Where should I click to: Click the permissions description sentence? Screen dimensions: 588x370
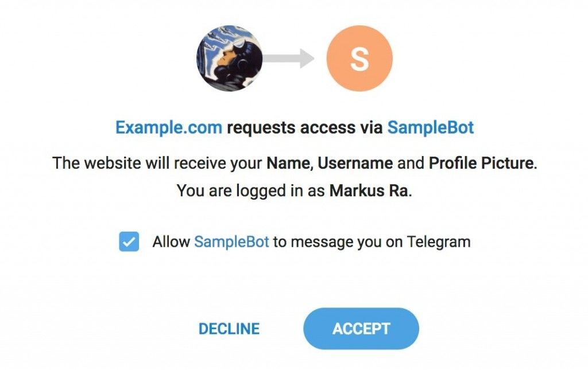(x=294, y=163)
